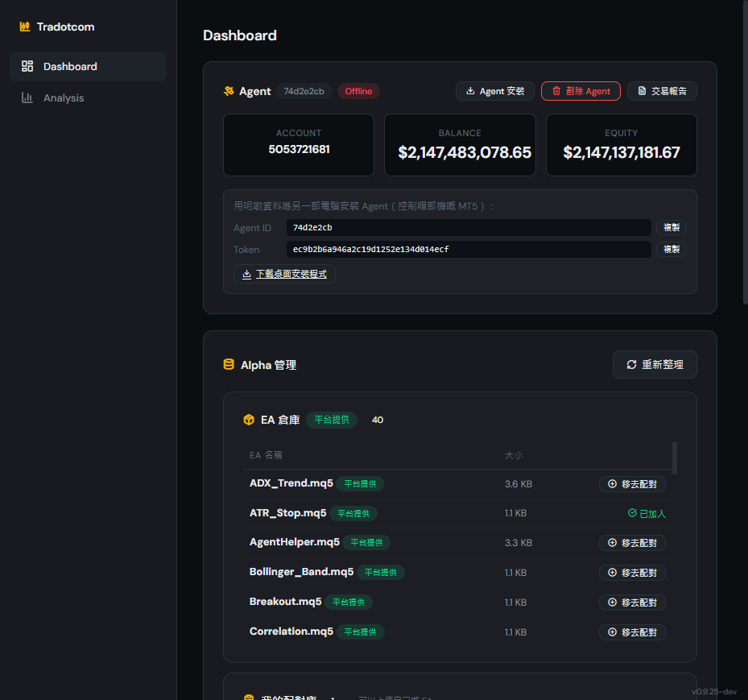
Task: Click the EA count 40
Action: point(378,420)
